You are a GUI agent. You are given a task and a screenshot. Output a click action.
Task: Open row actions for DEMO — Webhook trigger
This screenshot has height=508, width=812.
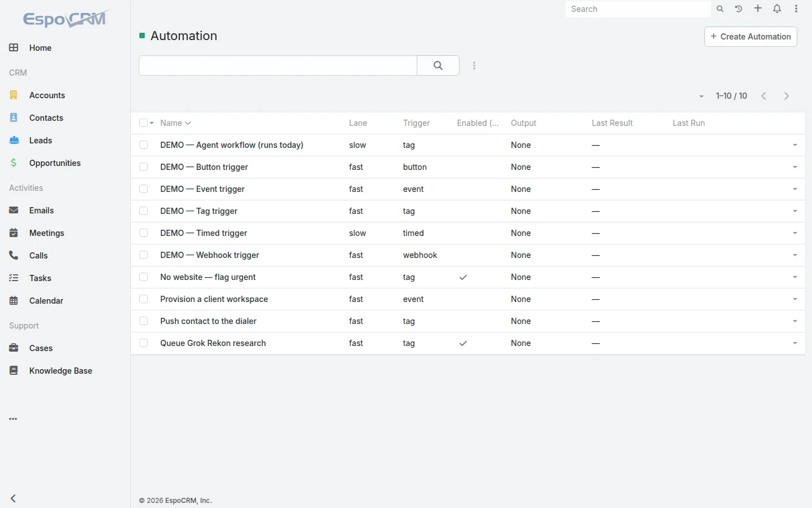click(x=795, y=255)
